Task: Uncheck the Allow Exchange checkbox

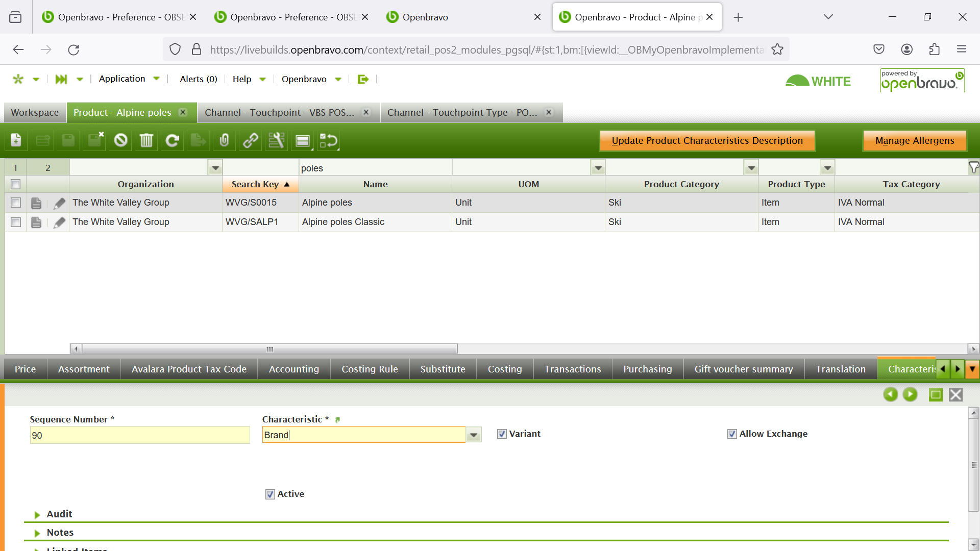Action: click(732, 434)
